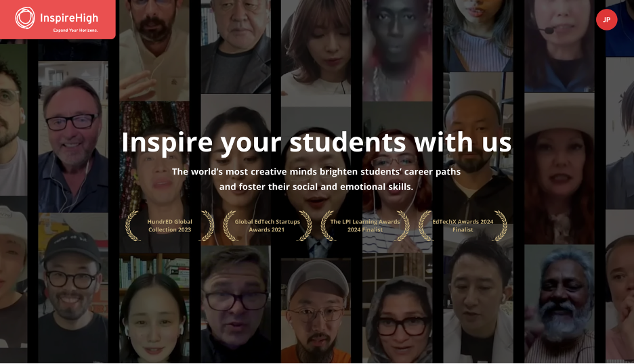Click right laurel of EdTechX Awards 2024
634x364 pixels.
[x=500, y=226]
